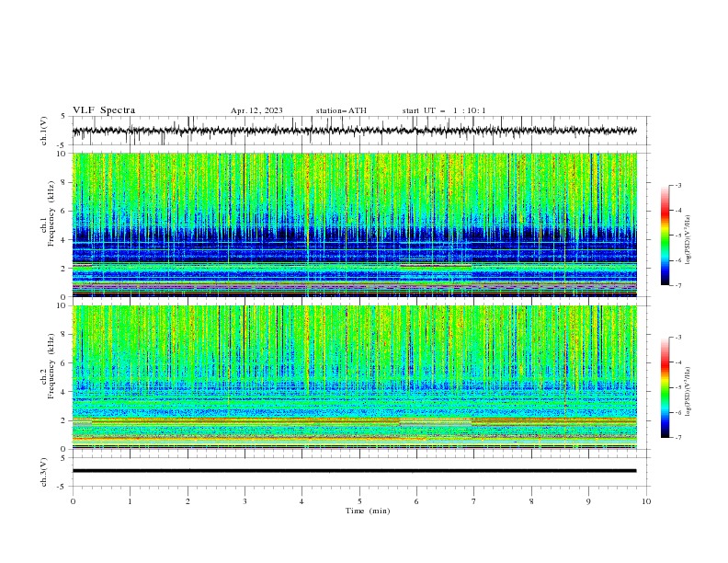Click the ch.2 PSD color scale bar

665,387
